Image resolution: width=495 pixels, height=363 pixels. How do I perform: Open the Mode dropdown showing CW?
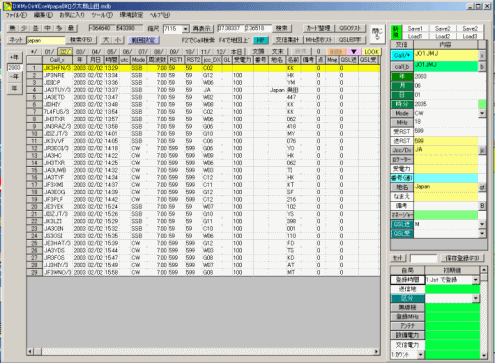(x=482, y=113)
